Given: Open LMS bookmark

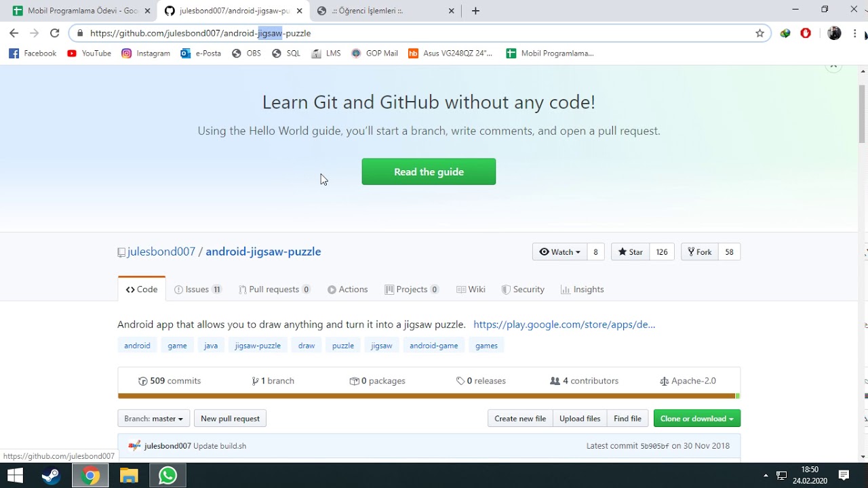Looking at the screenshot, I should pyautogui.click(x=326, y=53).
